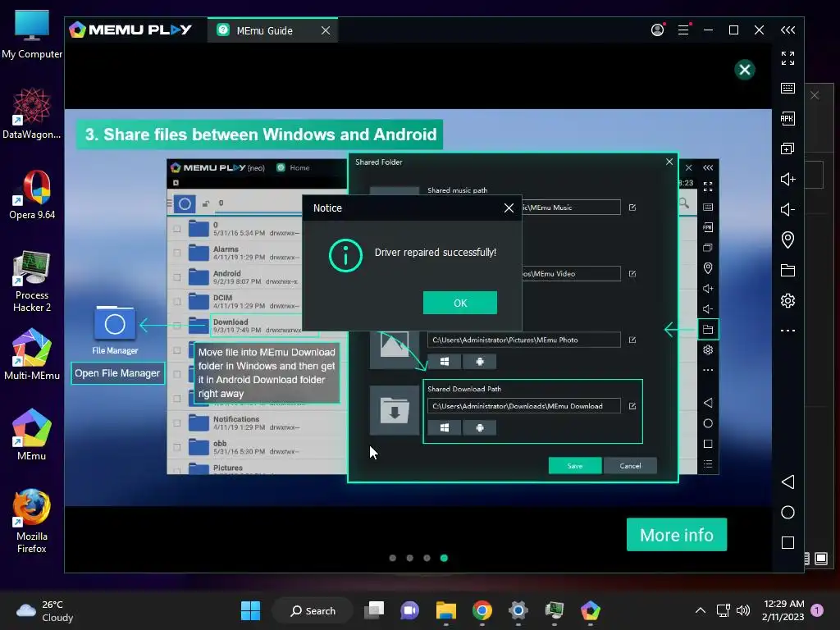
Task: Click OK in the Notice dialog
Action: [460, 304]
